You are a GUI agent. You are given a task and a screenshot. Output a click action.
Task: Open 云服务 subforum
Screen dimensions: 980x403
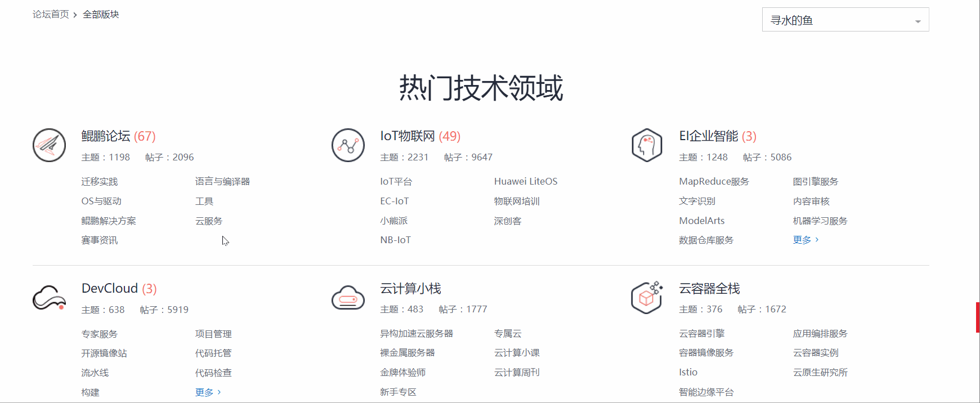click(x=209, y=221)
